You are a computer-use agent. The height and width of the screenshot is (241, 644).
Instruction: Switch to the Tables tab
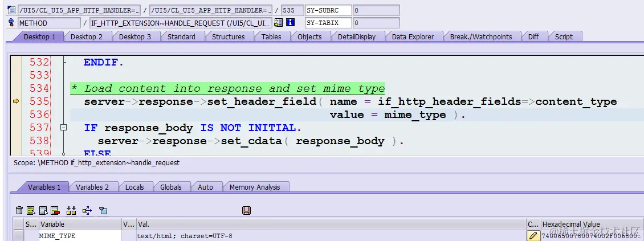coord(271,36)
